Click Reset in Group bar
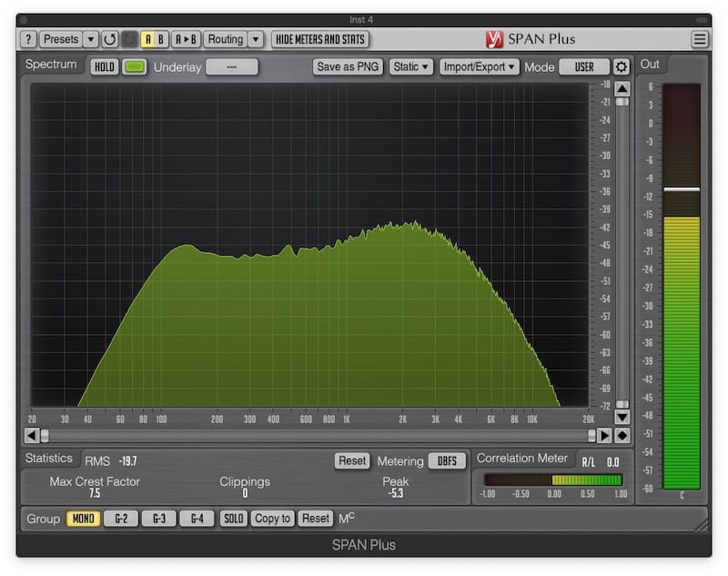The image size is (728, 576). pyautogui.click(x=316, y=519)
